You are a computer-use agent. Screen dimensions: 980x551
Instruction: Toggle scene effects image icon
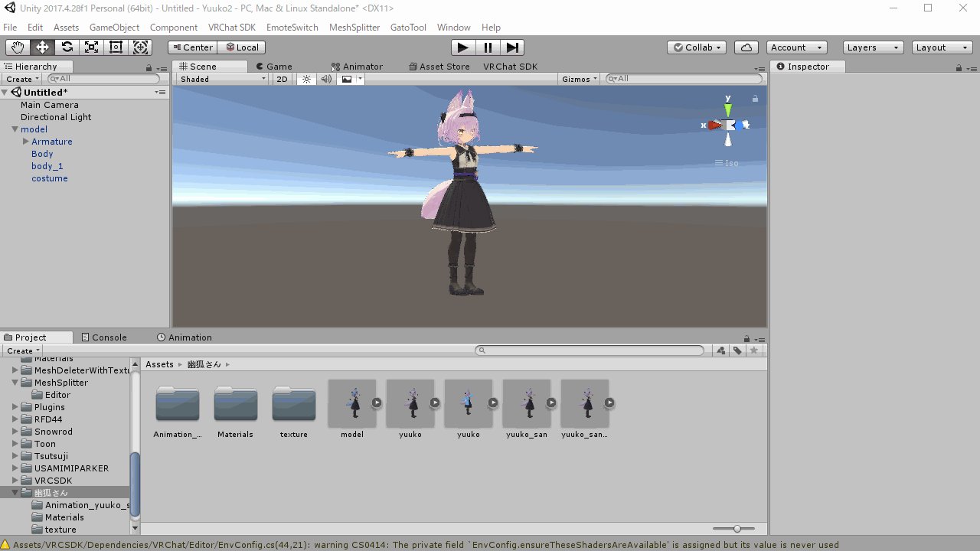[x=347, y=79]
